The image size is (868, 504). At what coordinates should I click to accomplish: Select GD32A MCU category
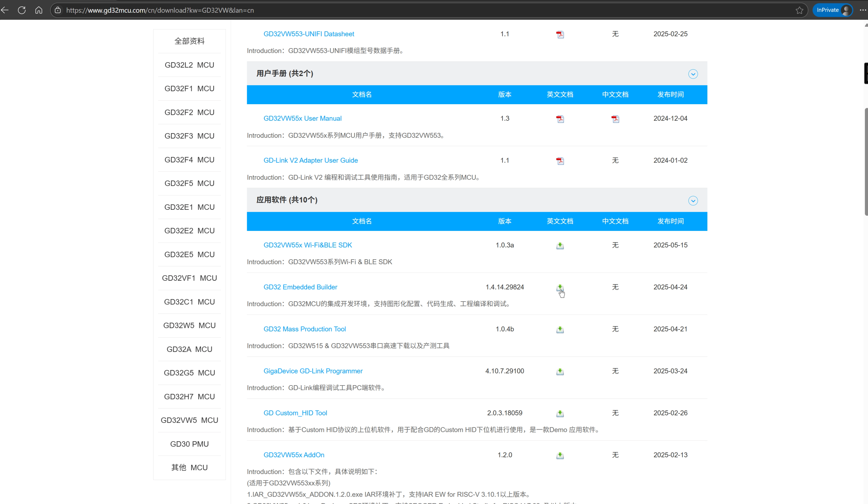[189, 349]
